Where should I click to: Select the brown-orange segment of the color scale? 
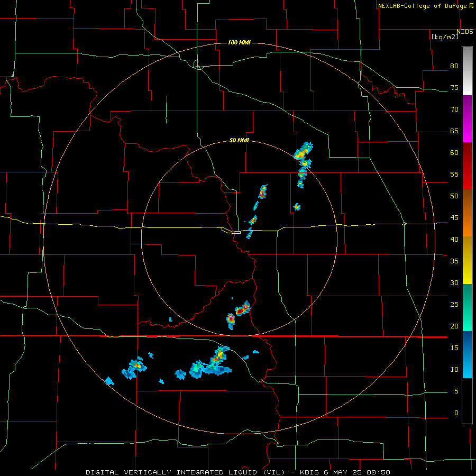467,213
